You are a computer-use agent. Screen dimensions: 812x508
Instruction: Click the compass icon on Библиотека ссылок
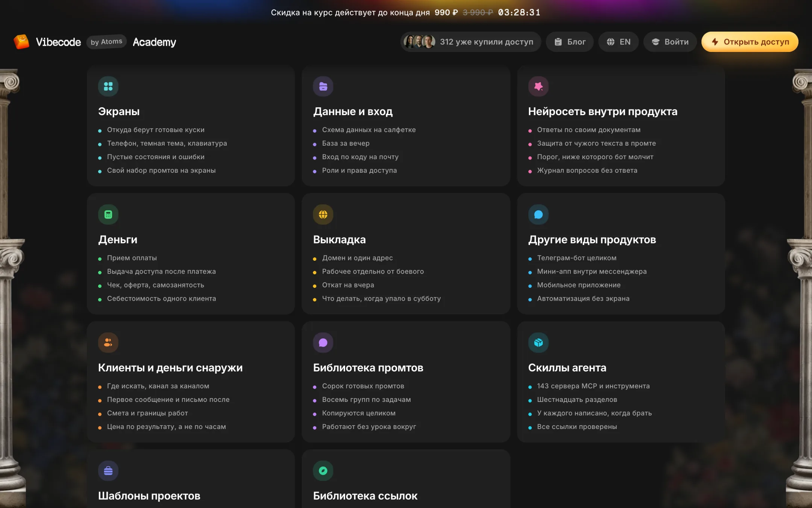click(x=323, y=471)
